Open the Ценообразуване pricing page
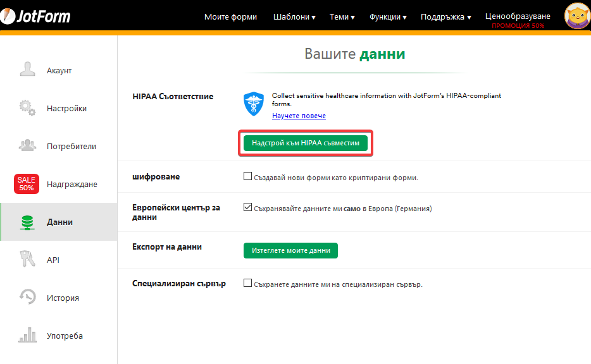The height and width of the screenshot is (364, 591). tap(518, 16)
